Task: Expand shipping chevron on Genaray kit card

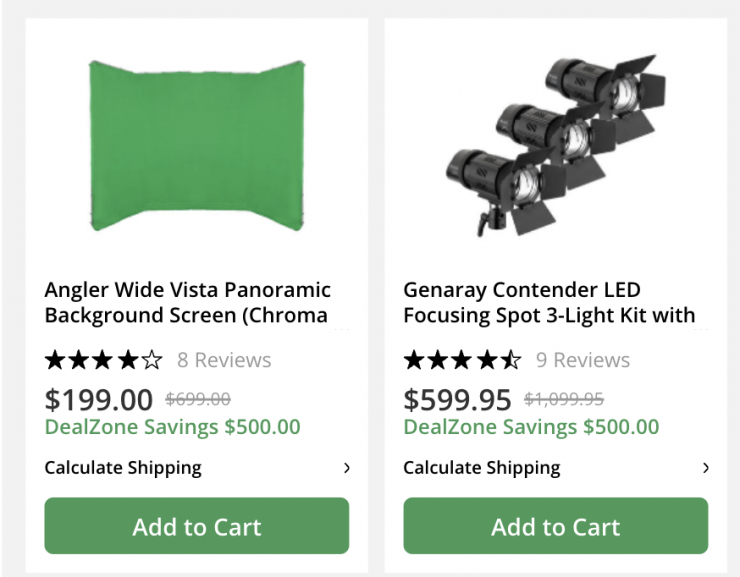Action: point(706,468)
